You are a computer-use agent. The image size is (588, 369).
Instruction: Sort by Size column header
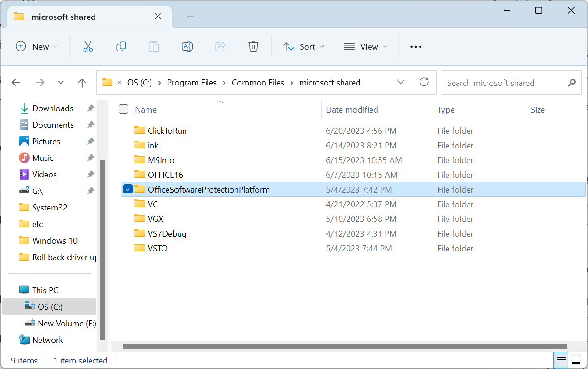[538, 109]
